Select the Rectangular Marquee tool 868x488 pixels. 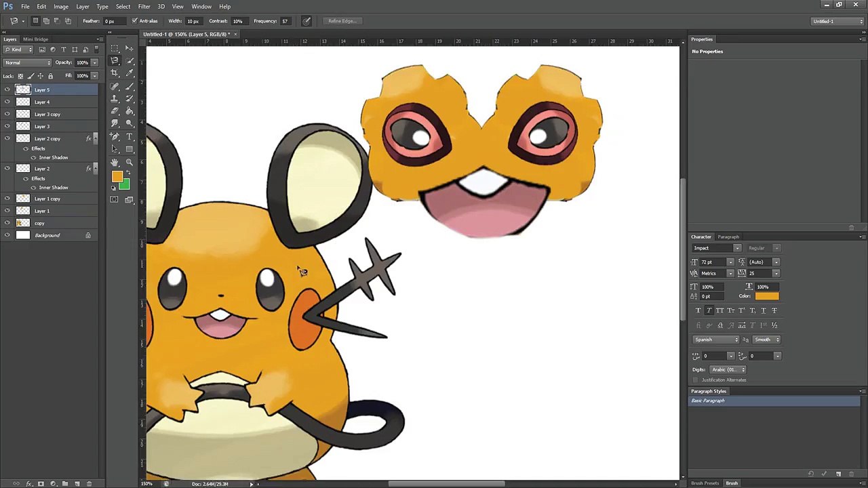click(x=115, y=48)
